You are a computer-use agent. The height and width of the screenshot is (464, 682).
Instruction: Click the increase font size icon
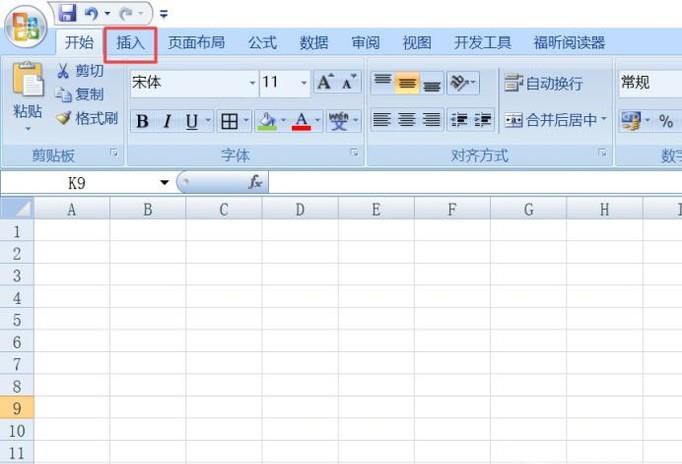pos(325,82)
